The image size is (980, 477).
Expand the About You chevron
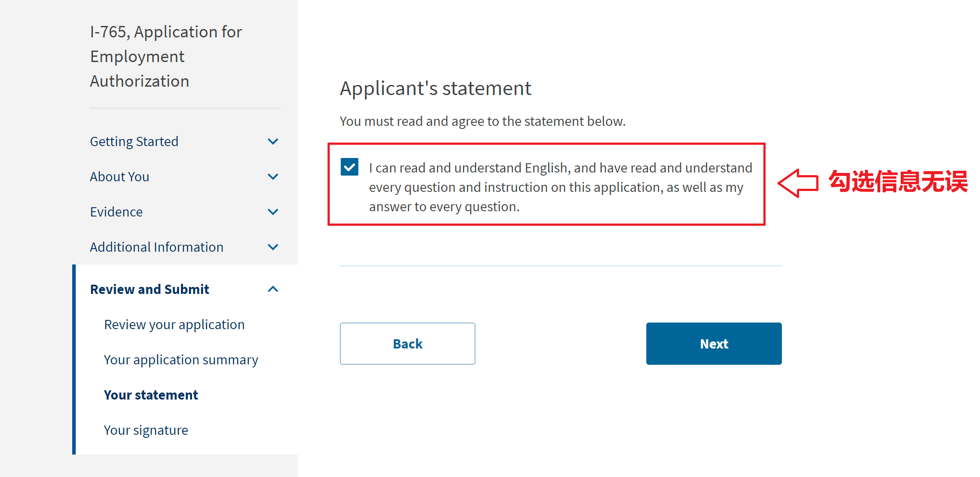click(x=273, y=177)
